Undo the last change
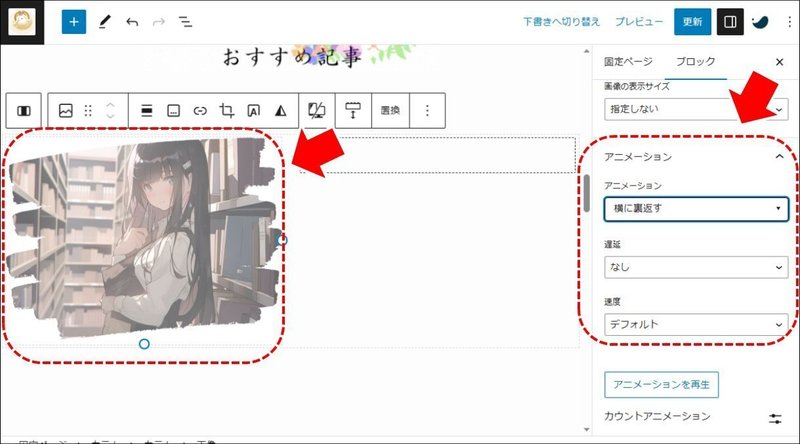 [132, 22]
